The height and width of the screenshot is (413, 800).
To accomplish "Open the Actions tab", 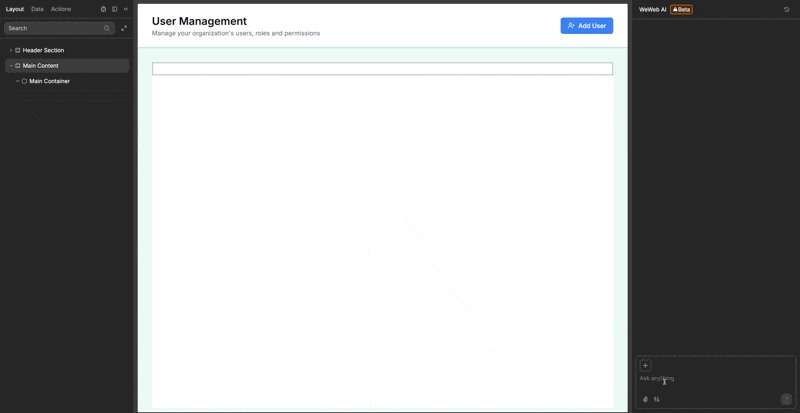I will click(61, 9).
